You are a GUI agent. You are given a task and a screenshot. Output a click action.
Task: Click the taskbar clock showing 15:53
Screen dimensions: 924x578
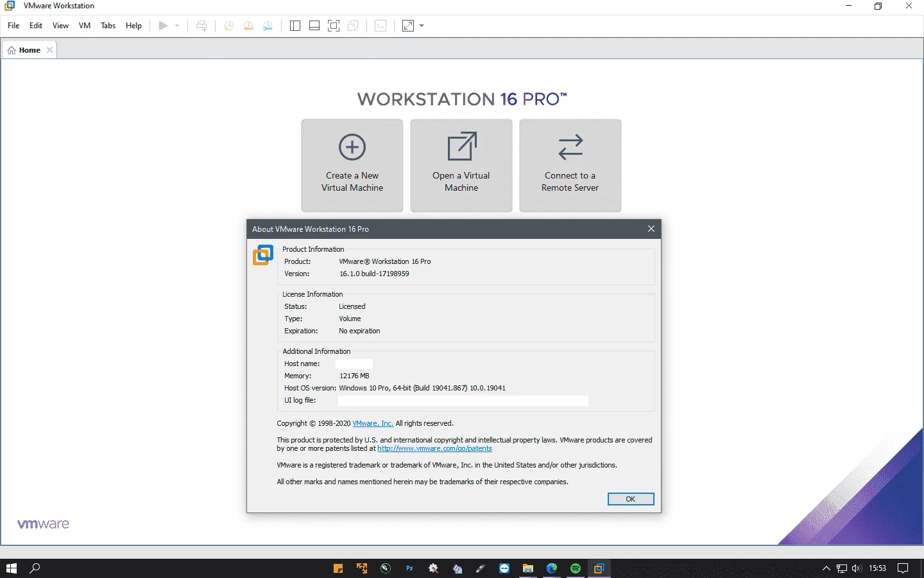tap(877, 568)
